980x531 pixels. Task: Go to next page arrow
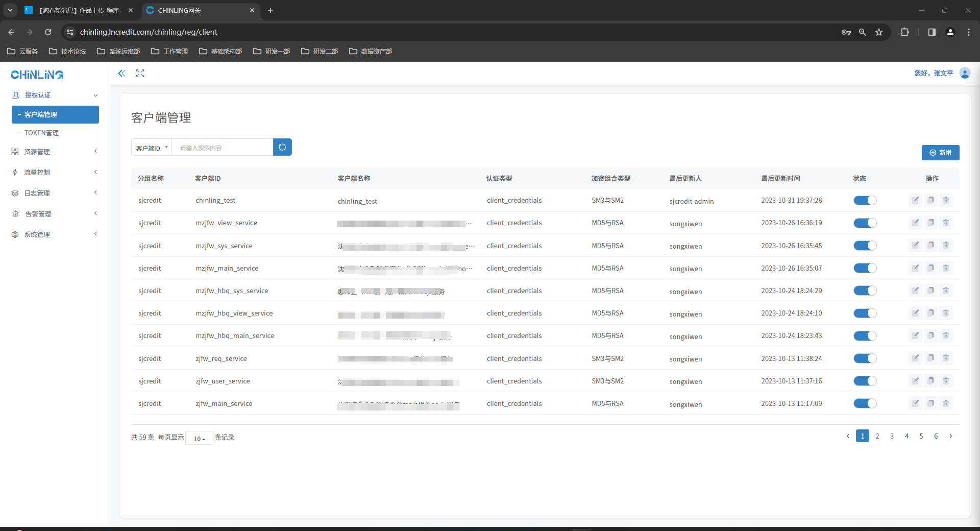click(950, 436)
